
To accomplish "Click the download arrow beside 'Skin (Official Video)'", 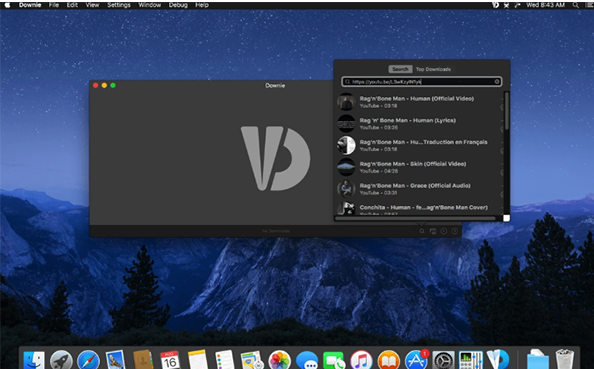I will click(502, 173).
